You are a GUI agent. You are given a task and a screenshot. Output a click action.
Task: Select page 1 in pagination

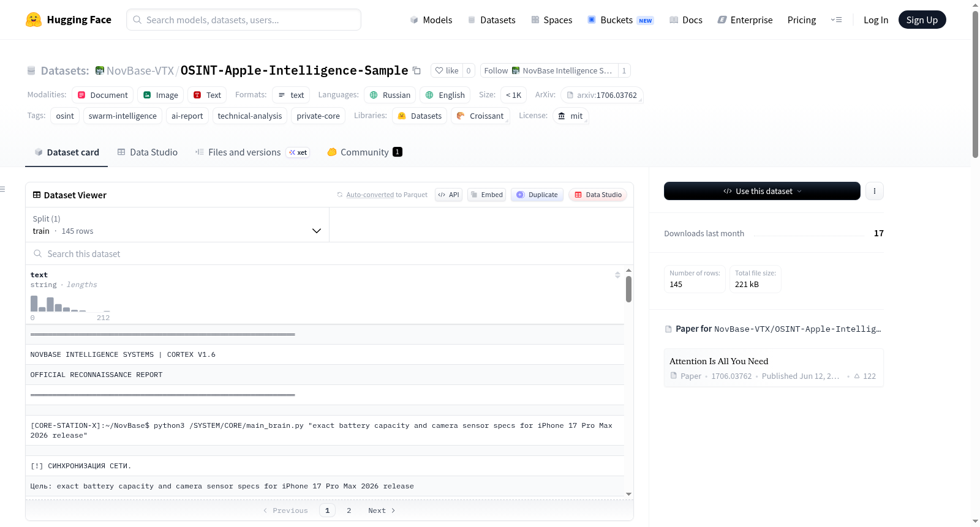pyautogui.click(x=327, y=510)
